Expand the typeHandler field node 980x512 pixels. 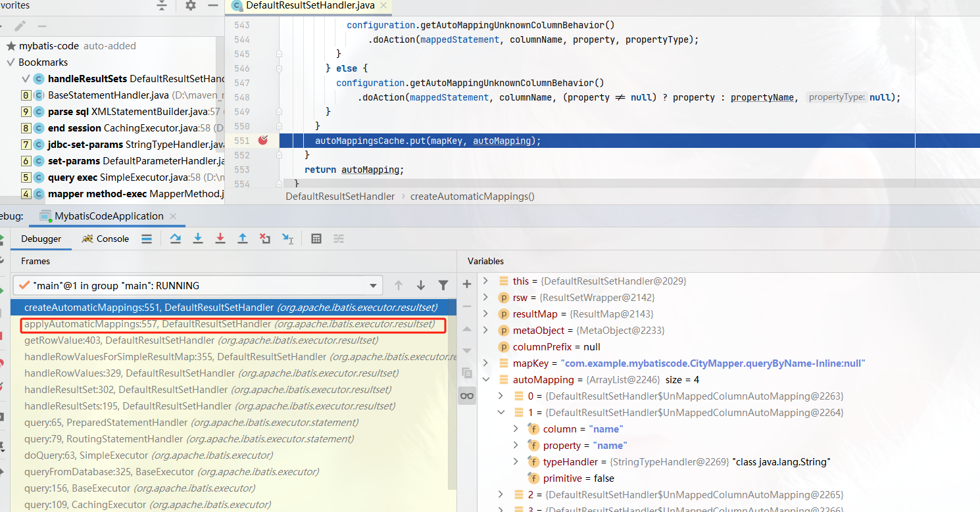click(516, 461)
